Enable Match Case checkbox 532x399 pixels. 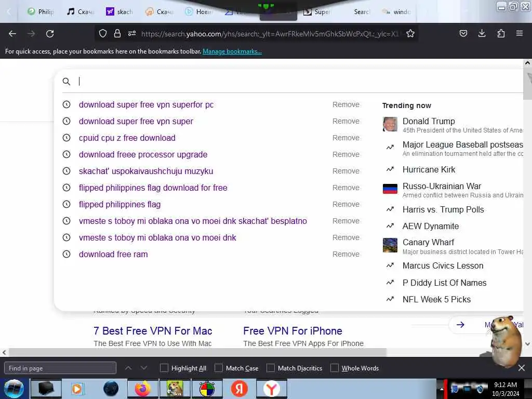point(219,368)
